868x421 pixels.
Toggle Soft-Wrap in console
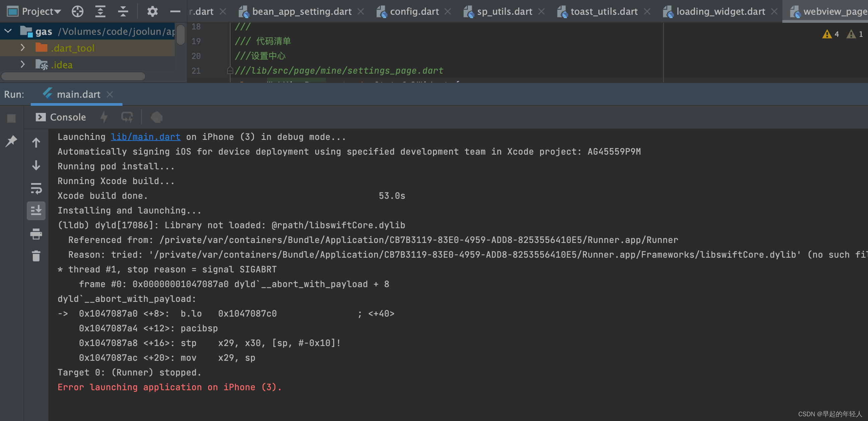pyautogui.click(x=36, y=188)
